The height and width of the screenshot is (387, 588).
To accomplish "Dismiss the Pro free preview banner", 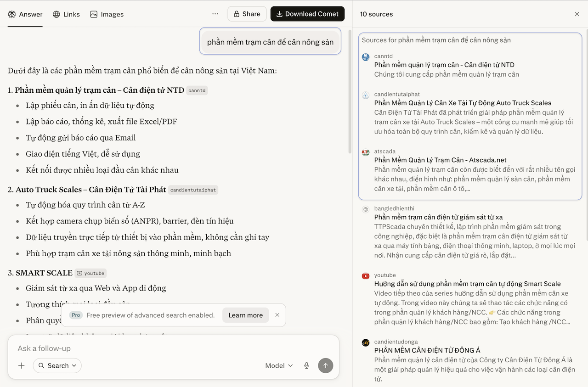I will (277, 315).
